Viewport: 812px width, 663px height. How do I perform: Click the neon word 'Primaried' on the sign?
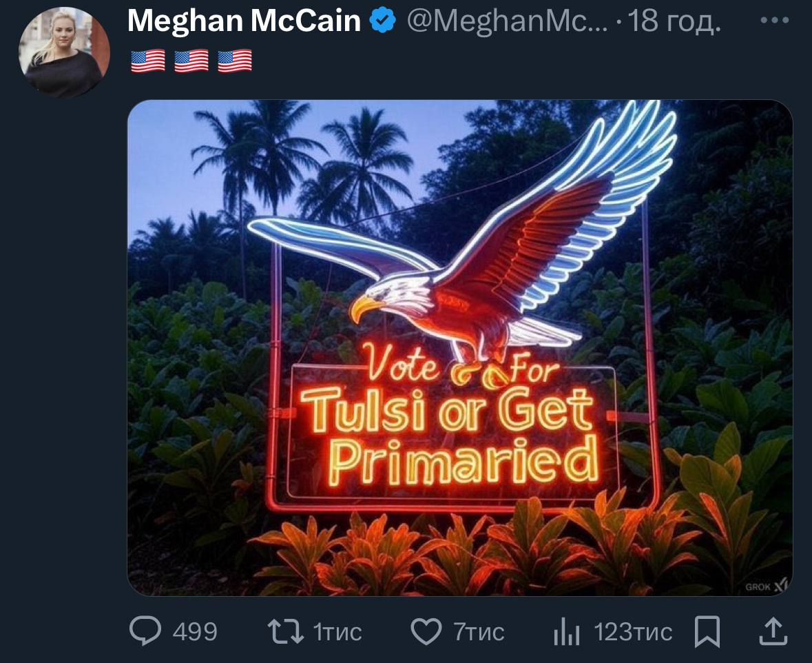(463, 462)
